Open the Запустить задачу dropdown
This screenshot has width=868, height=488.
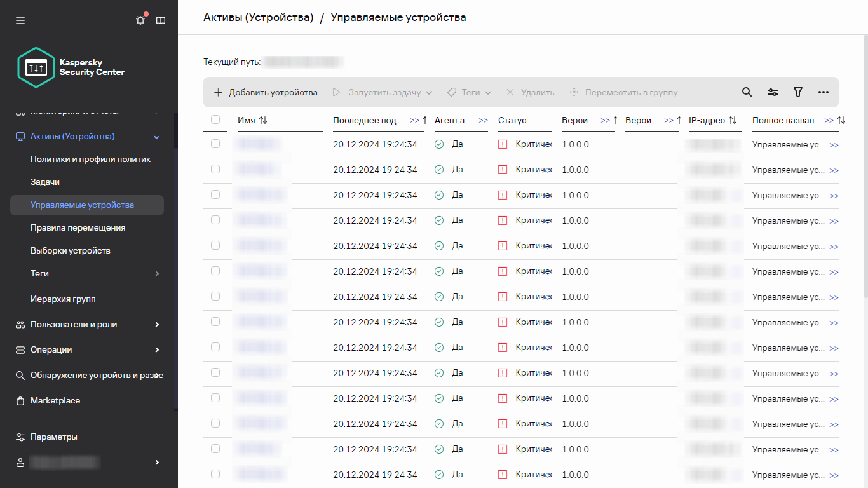click(382, 92)
